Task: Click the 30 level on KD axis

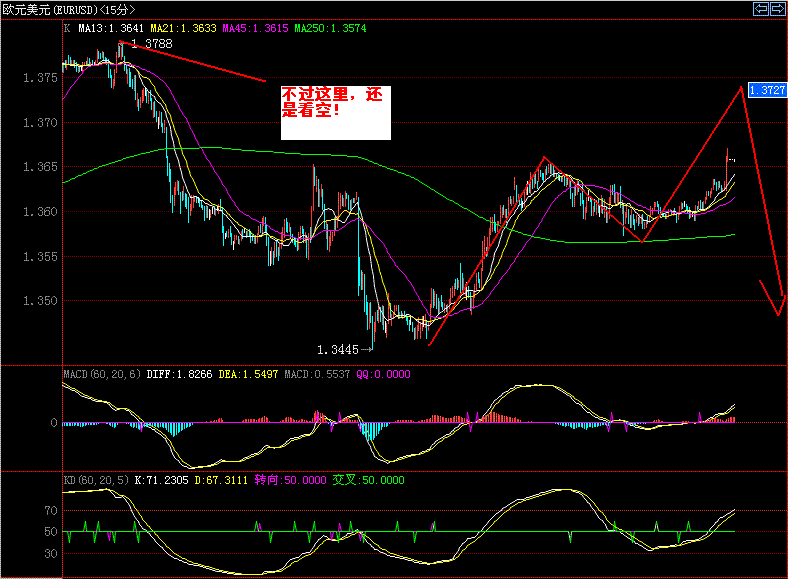Action: [51, 553]
